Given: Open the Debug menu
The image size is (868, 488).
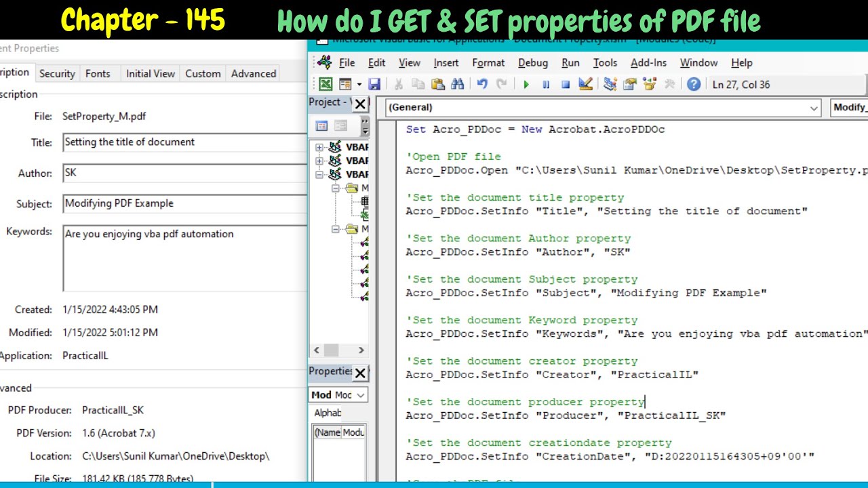Looking at the screenshot, I should [x=533, y=62].
